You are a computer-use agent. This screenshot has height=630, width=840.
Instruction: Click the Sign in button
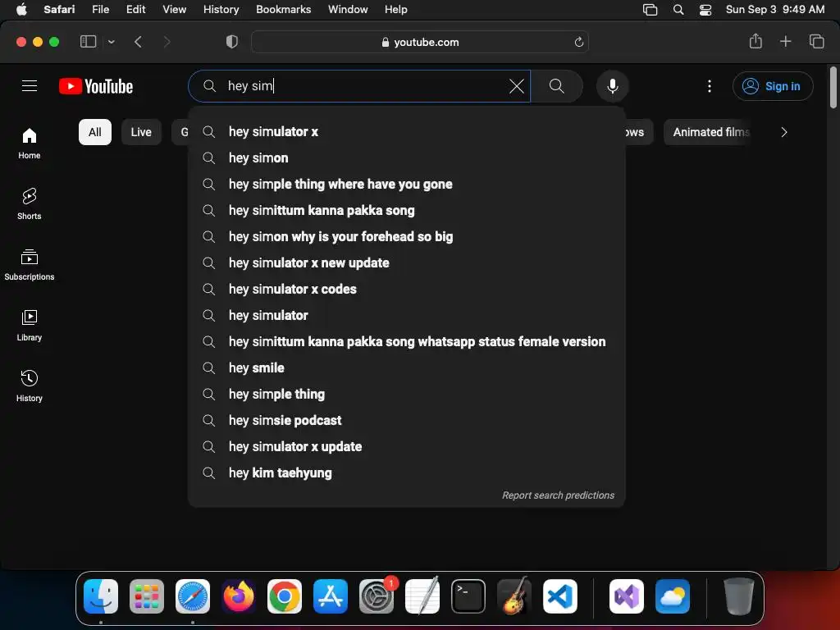pyautogui.click(x=773, y=86)
